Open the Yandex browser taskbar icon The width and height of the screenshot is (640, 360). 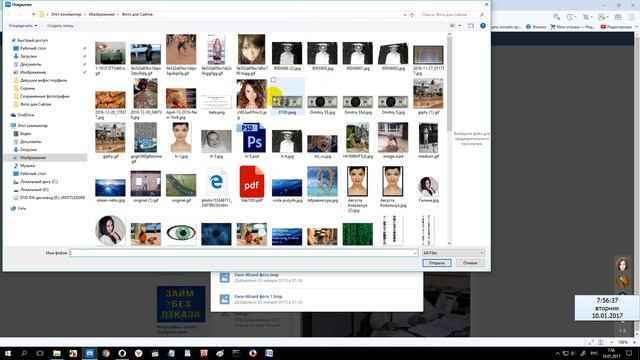138,353
